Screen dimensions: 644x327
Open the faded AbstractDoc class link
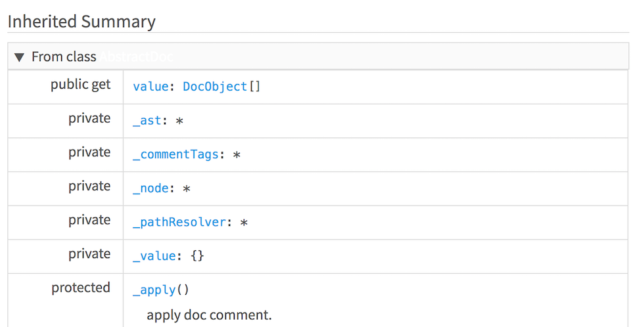pos(137,56)
